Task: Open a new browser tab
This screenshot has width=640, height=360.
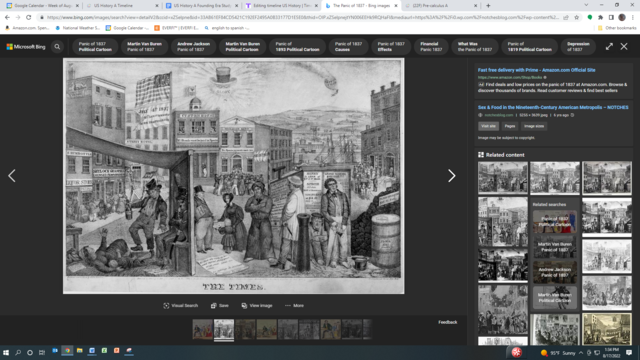Action: pos(488,6)
